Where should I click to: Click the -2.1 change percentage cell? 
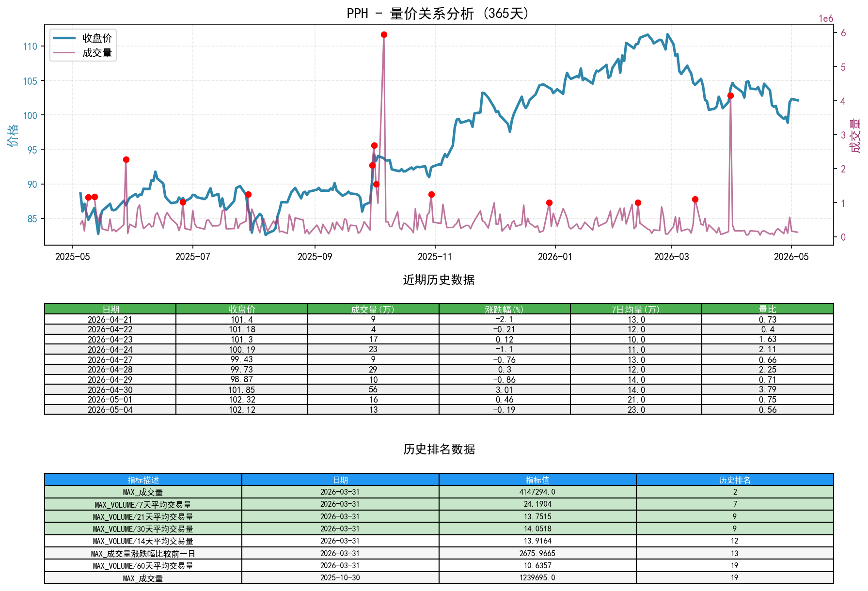coord(505,319)
